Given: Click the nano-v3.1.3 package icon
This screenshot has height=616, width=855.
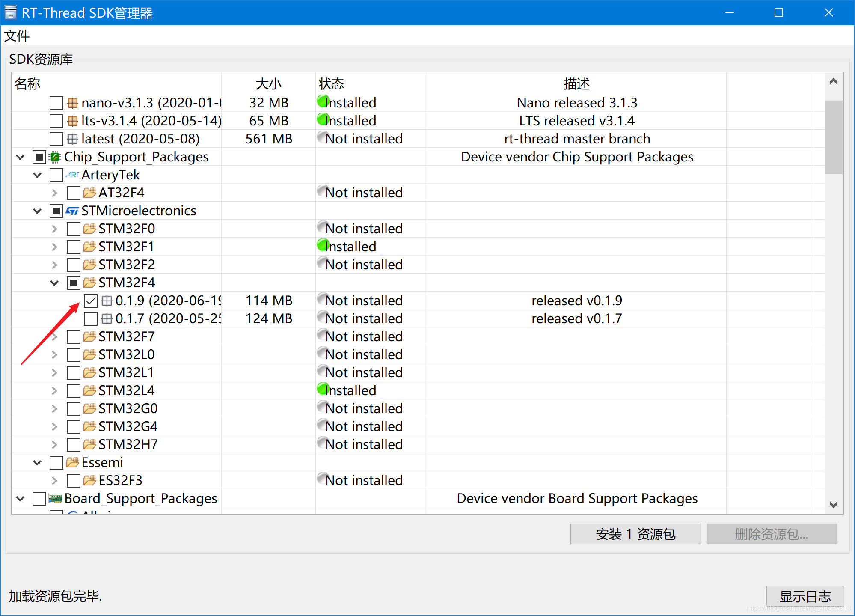Looking at the screenshot, I should pyautogui.click(x=72, y=103).
